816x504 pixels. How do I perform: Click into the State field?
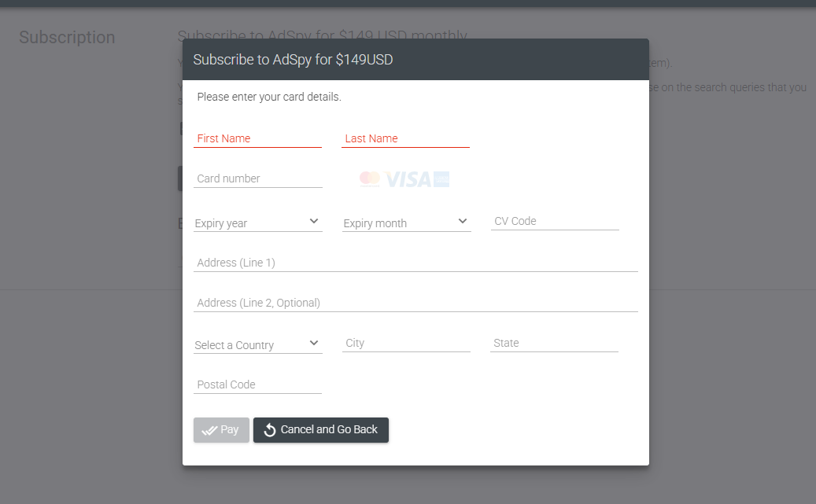click(554, 343)
